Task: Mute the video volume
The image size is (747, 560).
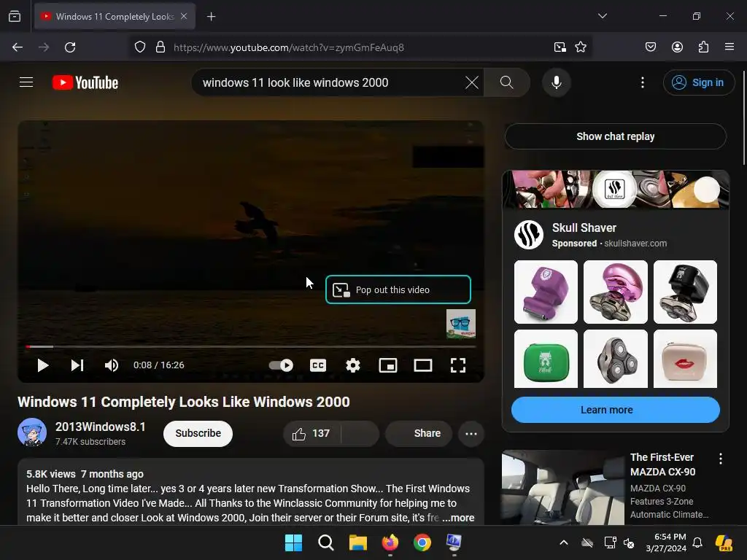Action: coord(112,365)
